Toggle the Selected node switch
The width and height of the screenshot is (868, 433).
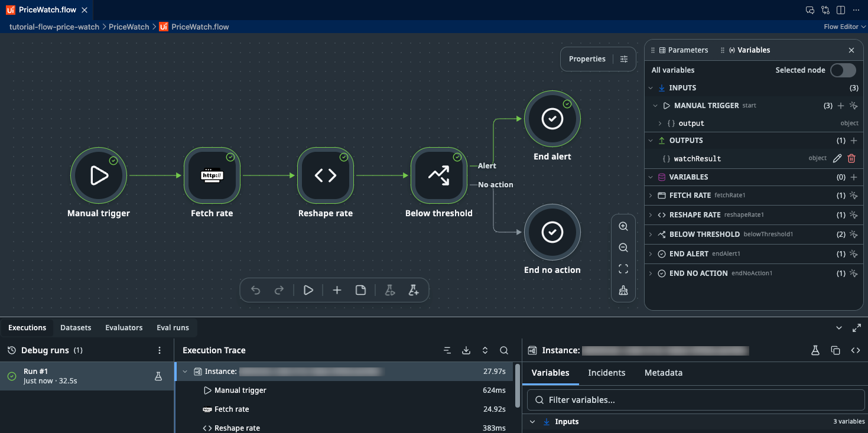tap(843, 70)
